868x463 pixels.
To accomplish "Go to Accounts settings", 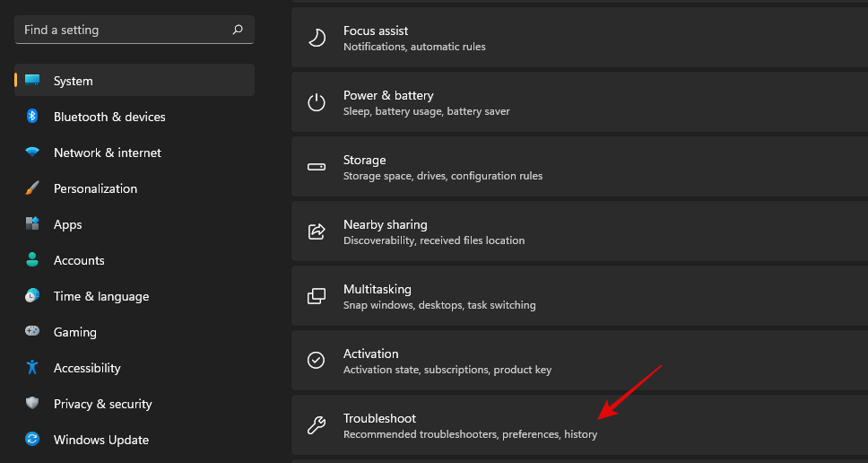I will [79, 260].
